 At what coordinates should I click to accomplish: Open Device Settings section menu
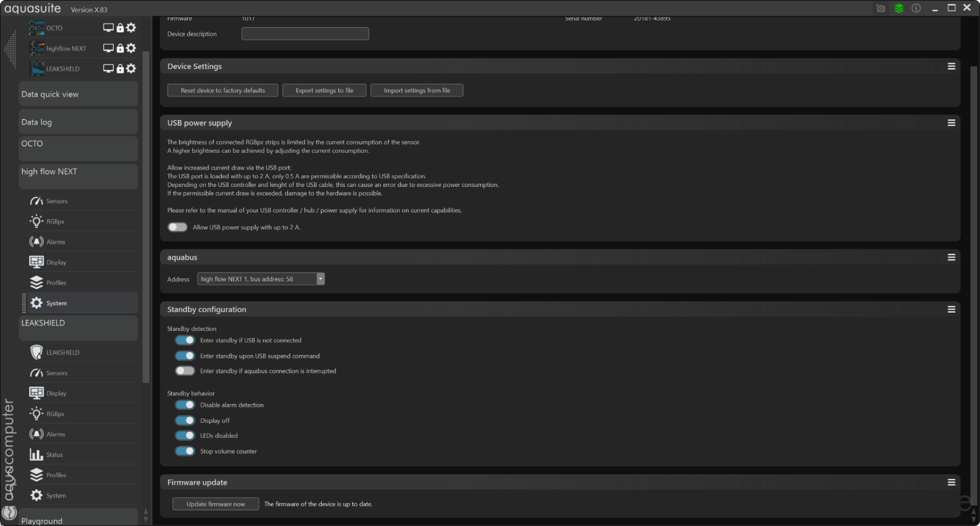click(951, 66)
